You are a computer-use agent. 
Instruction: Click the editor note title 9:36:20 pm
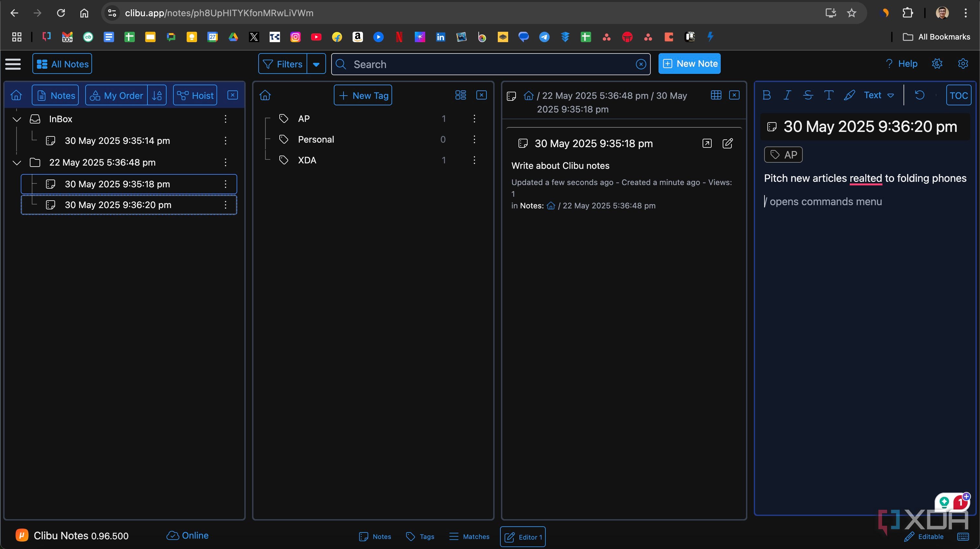pos(870,127)
